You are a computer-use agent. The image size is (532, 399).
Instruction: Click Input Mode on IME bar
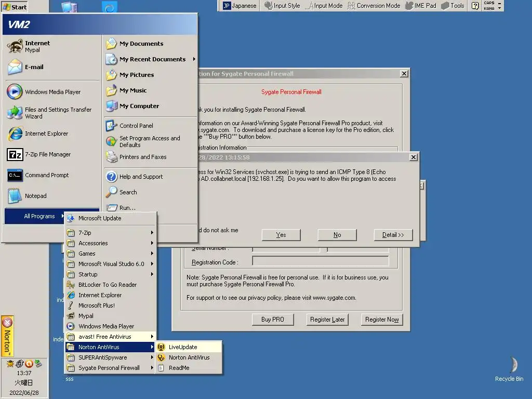pyautogui.click(x=324, y=6)
